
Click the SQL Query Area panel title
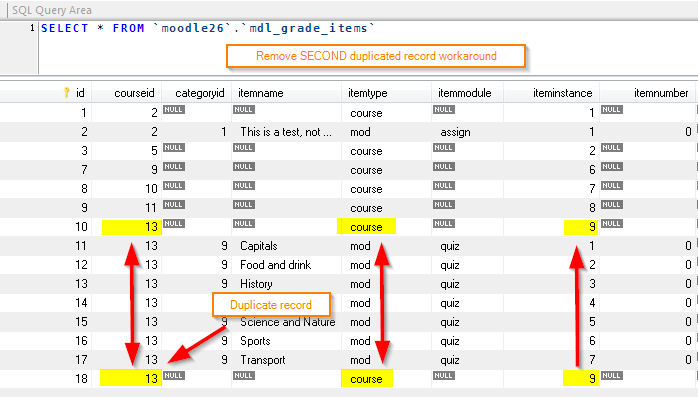coord(52,10)
